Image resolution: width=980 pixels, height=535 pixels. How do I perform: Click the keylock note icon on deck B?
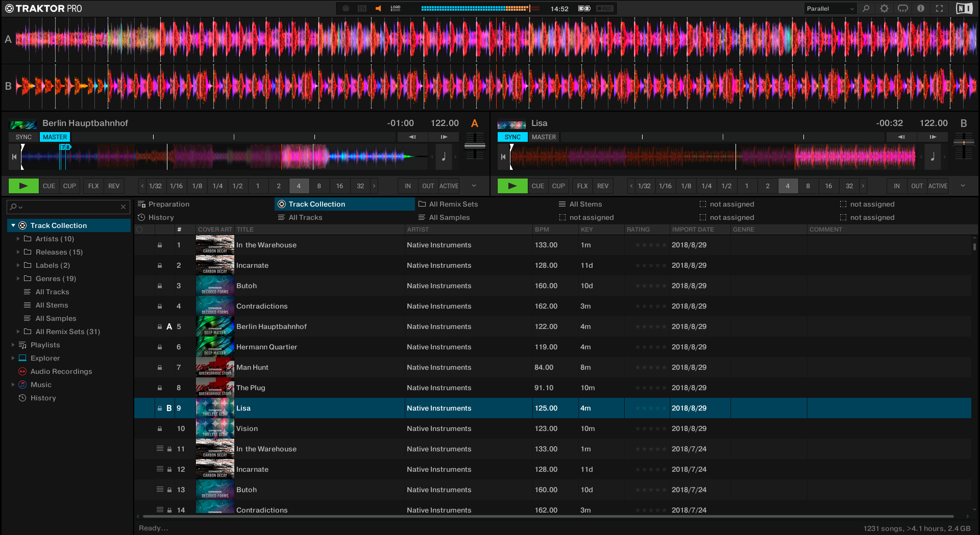pos(933,157)
